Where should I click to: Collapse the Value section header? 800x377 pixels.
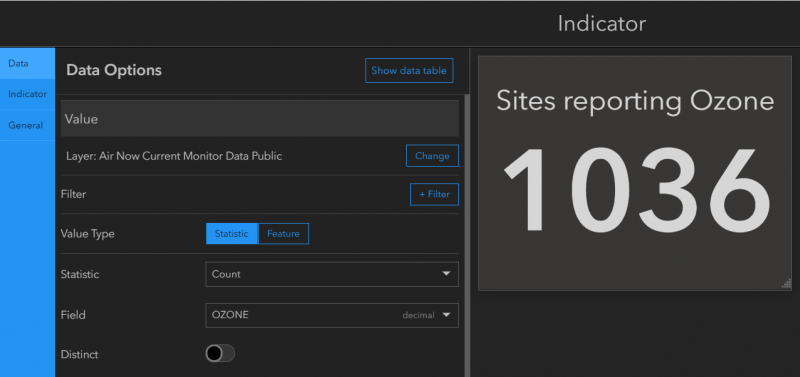click(260, 118)
